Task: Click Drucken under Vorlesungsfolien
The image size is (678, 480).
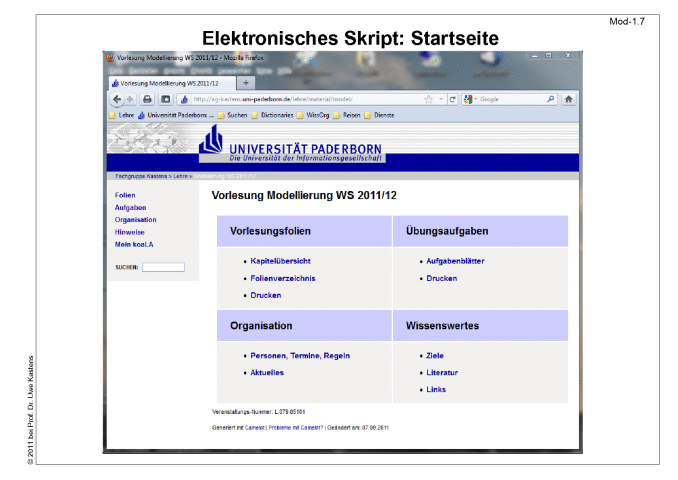Action: (265, 295)
